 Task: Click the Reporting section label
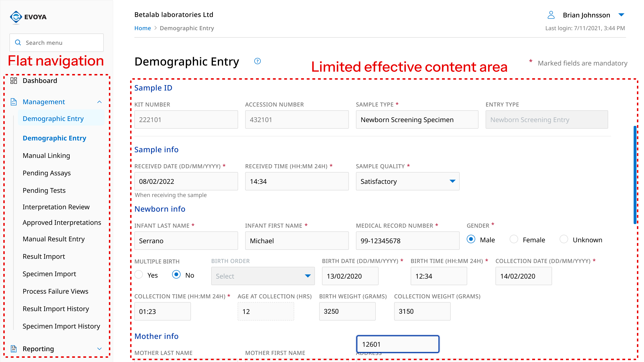coord(38,349)
